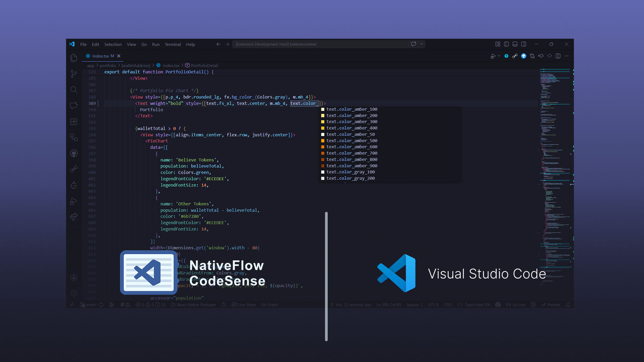Toggle the primary sidebar from the title bar
The width and height of the screenshot is (644, 362).
[506, 44]
